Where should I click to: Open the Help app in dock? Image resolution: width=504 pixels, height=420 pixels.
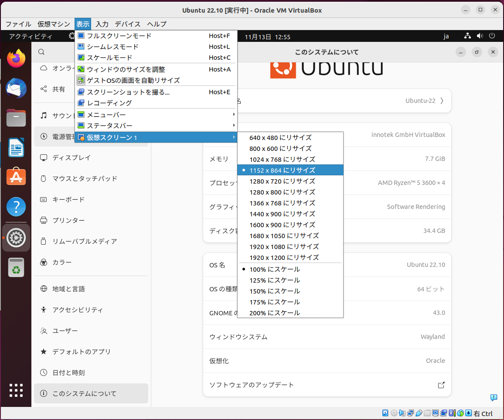(16, 206)
